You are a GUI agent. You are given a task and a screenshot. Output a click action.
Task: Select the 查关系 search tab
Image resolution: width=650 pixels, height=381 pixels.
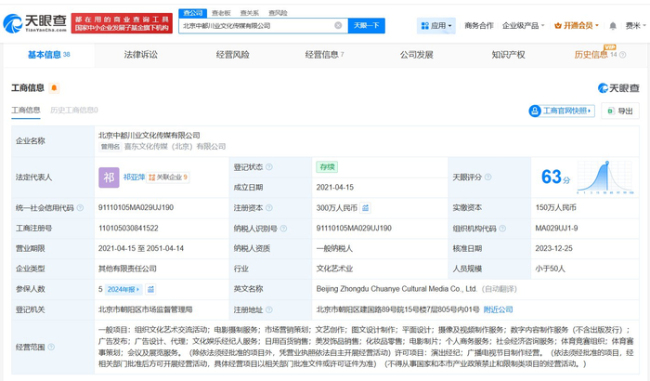pos(249,13)
